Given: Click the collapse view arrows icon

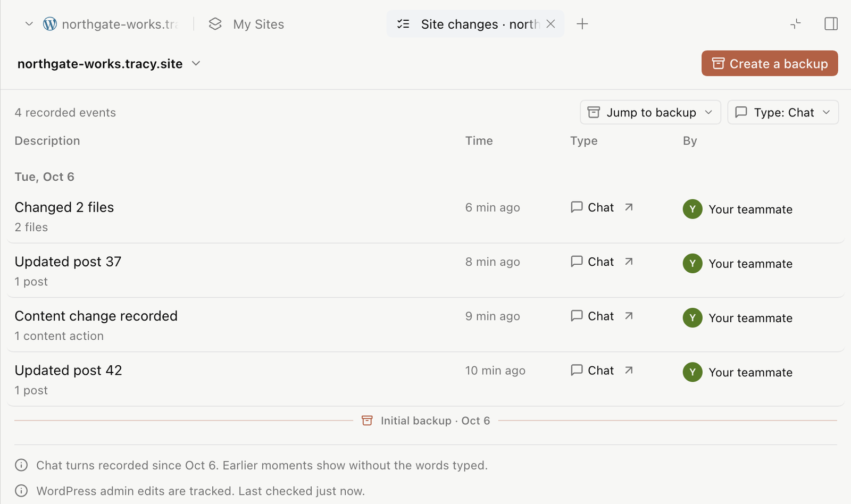Looking at the screenshot, I should [x=796, y=24].
